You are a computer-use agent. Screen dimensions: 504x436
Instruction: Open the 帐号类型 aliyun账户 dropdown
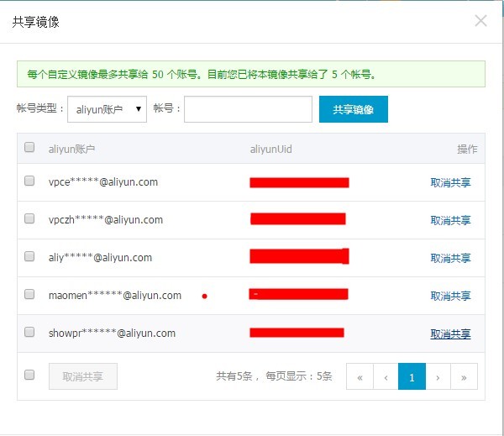[x=107, y=109]
